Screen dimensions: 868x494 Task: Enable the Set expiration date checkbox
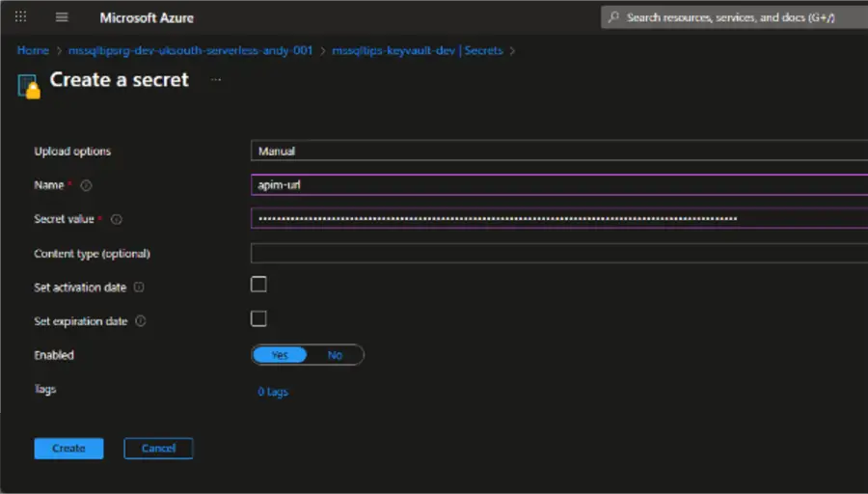258,318
